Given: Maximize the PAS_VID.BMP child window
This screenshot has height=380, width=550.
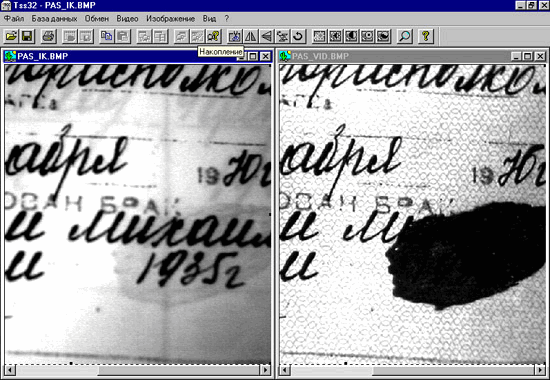Looking at the screenshot, I should coord(528,56).
